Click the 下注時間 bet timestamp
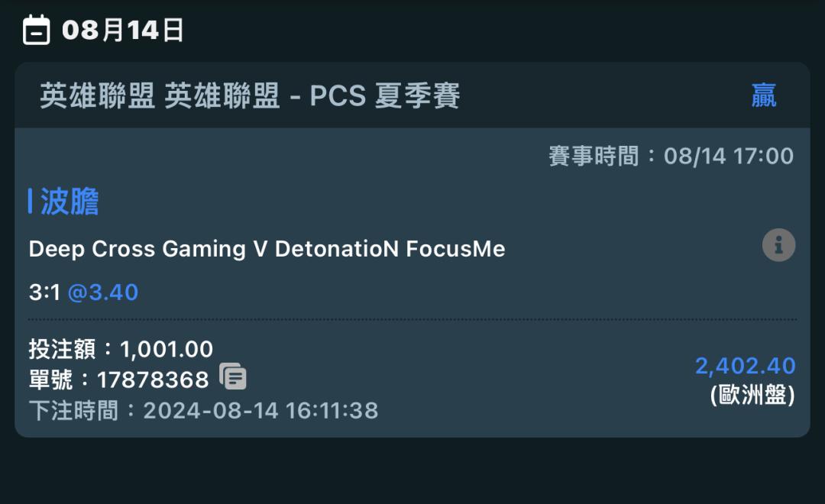The width and height of the screenshot is (825, 504). tap(203, 411)
